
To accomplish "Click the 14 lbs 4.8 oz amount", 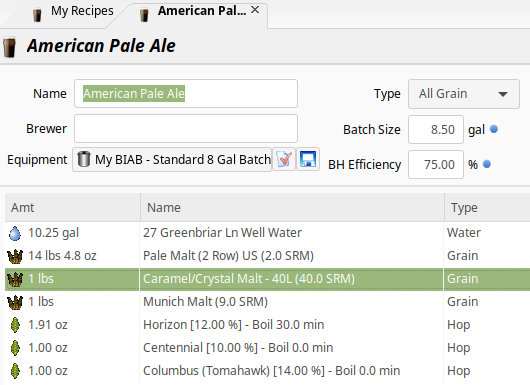I will pyautogui.click(x=63, y=256).
